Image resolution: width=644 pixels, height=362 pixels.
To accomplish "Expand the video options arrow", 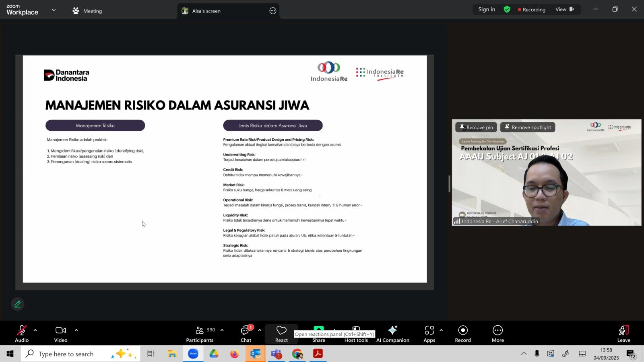I will 76,330.
